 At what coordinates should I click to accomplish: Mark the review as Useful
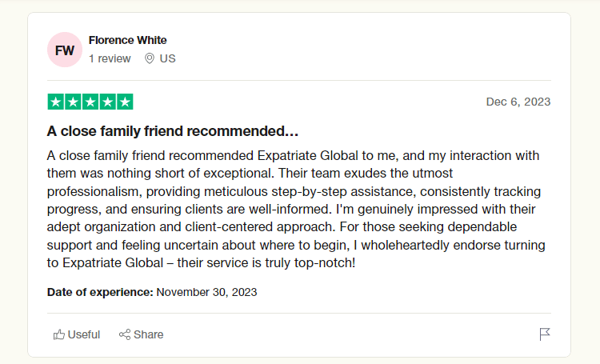[x=84, y=334]
